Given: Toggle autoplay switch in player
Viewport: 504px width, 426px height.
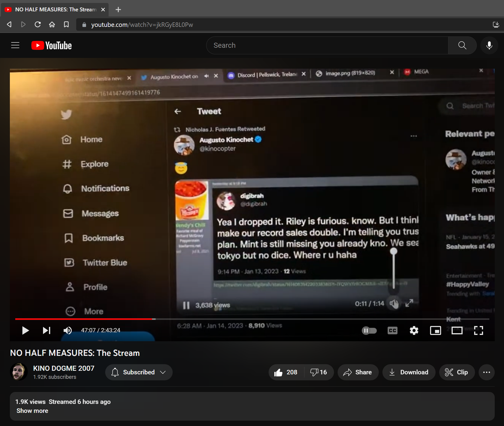Looking at the screenshot, I should [x=369, y=330].
